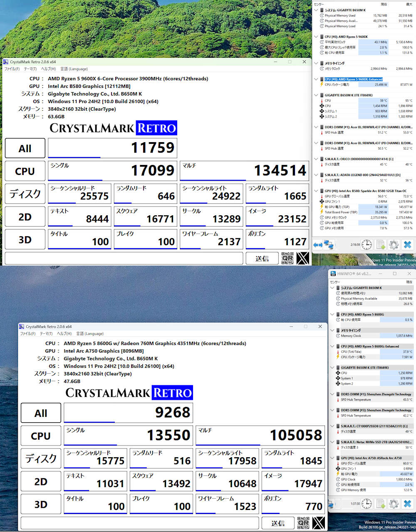This screenshot has width=416, height=532.
Task: Click the clock icon next to 1:37:30
Action: tap(366, 504)
